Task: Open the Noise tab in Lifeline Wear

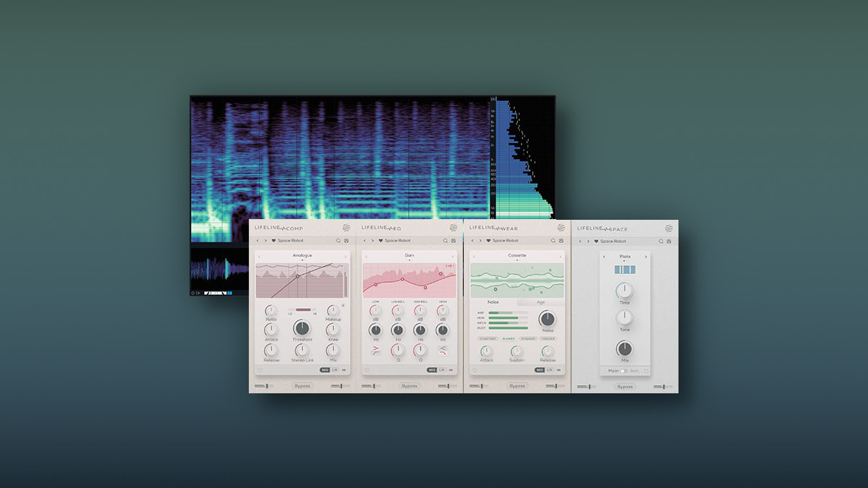Action: [x=493, y=302]
